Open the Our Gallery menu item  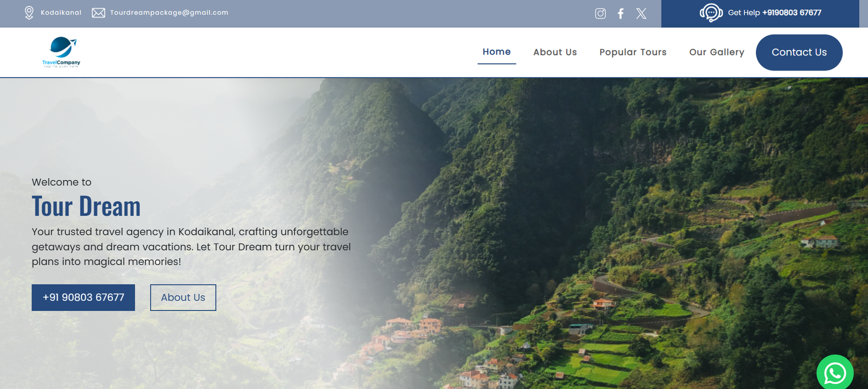(717, 52)
